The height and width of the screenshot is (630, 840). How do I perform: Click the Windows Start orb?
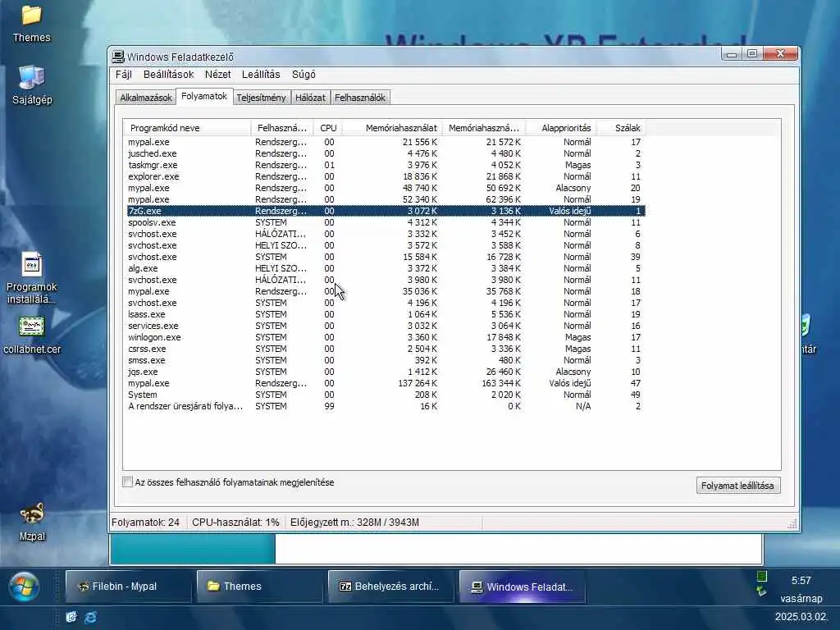point(24,586)
